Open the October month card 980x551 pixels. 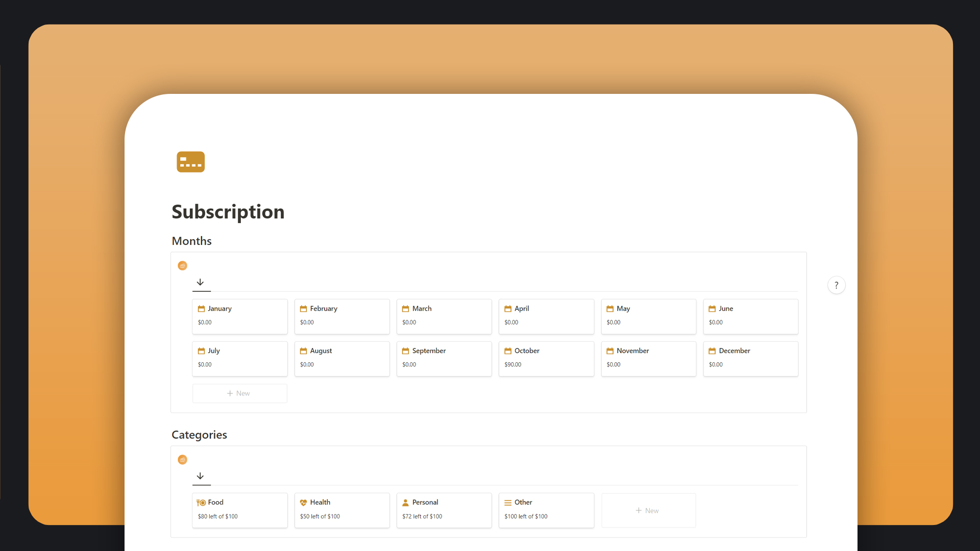click(x=546, y=358)
